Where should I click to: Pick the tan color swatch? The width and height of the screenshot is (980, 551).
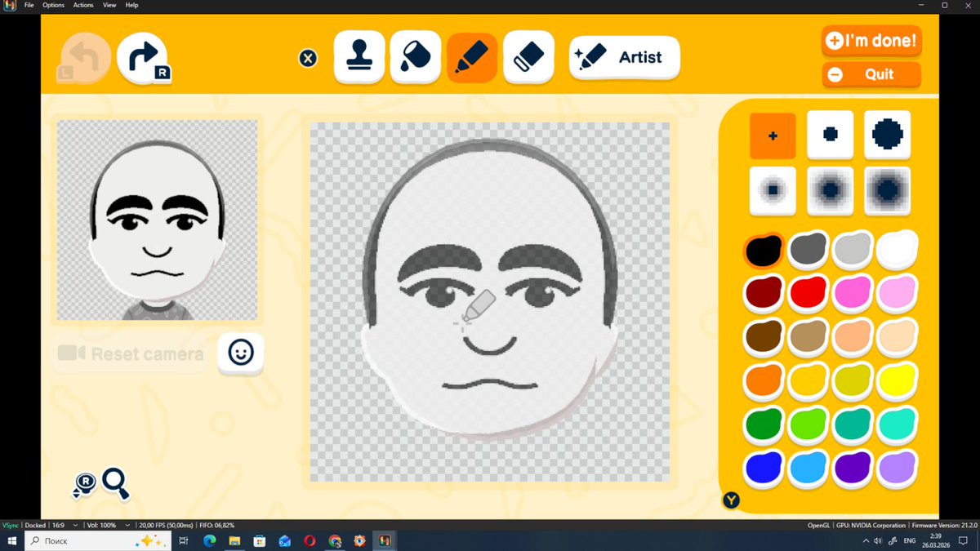point(808,336)
